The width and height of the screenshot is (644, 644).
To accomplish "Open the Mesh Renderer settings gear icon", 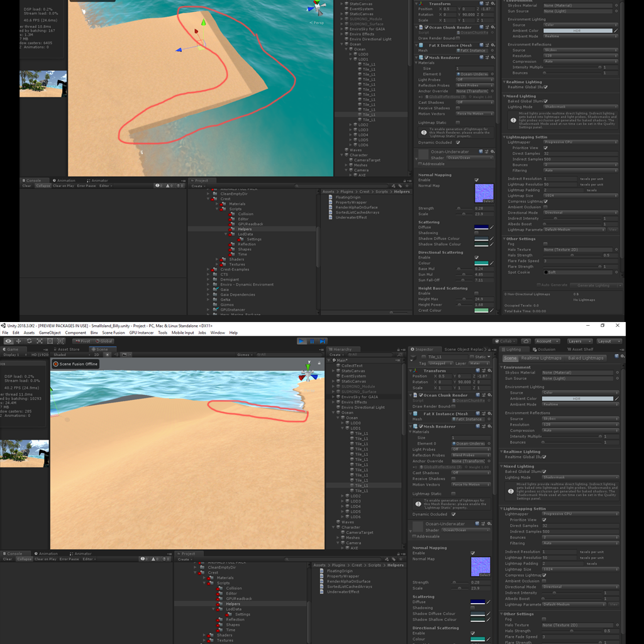I will (x=490, y=426).
